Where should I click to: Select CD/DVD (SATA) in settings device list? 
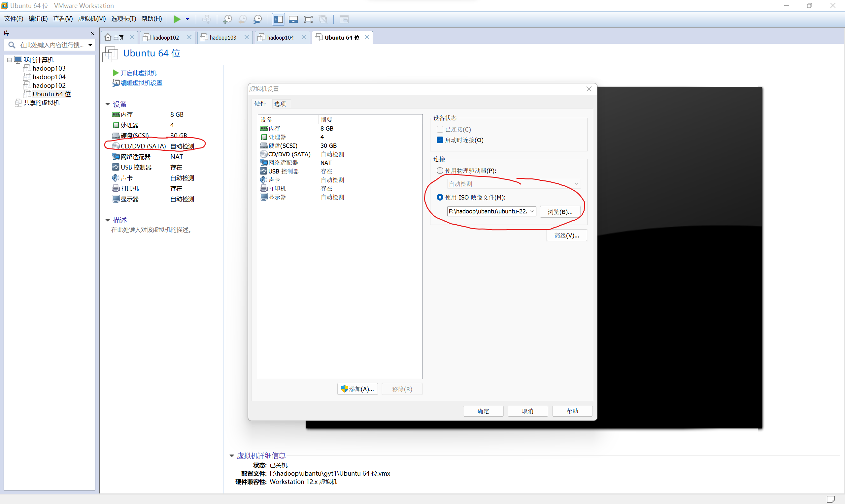tap(289, 154)
